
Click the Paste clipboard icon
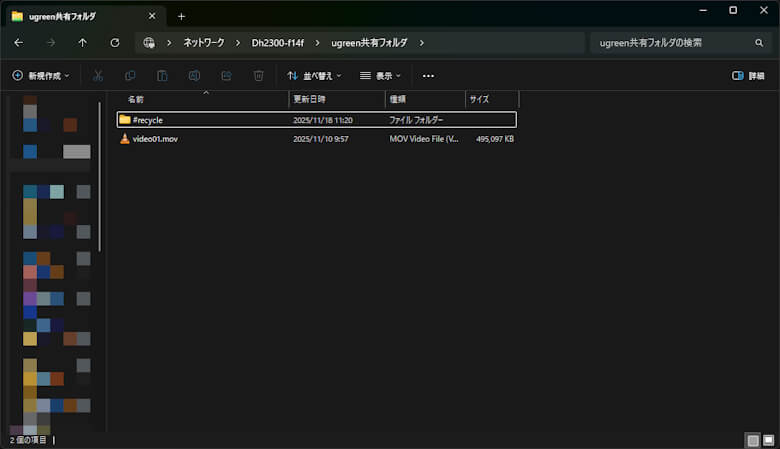coord(162,76)
